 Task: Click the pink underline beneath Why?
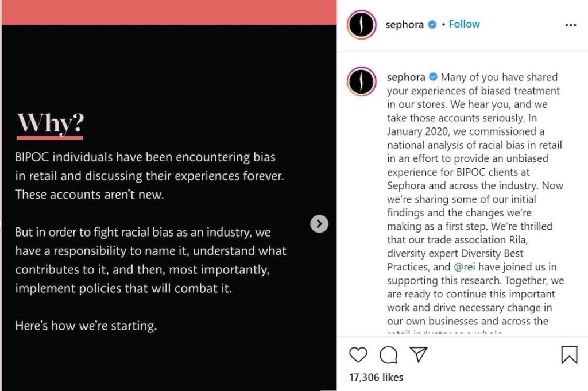coord(50,137)
